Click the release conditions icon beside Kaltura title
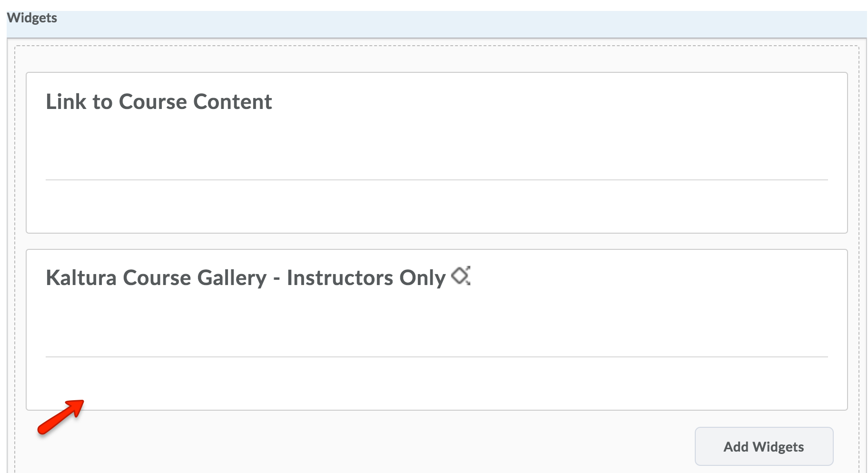Viewport: 868px width, 473px height. (x=461, y=276)
